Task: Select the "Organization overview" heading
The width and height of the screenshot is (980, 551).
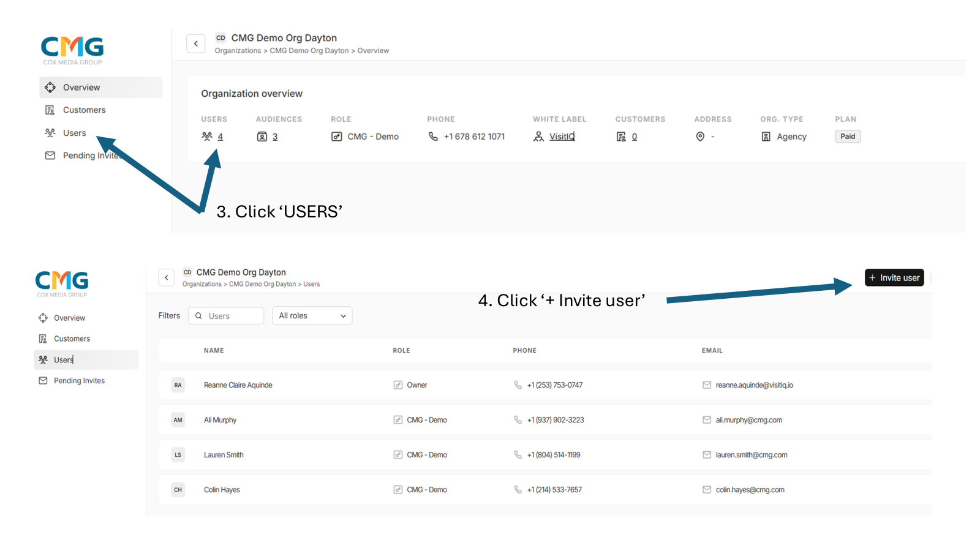Action: point(252,94)
